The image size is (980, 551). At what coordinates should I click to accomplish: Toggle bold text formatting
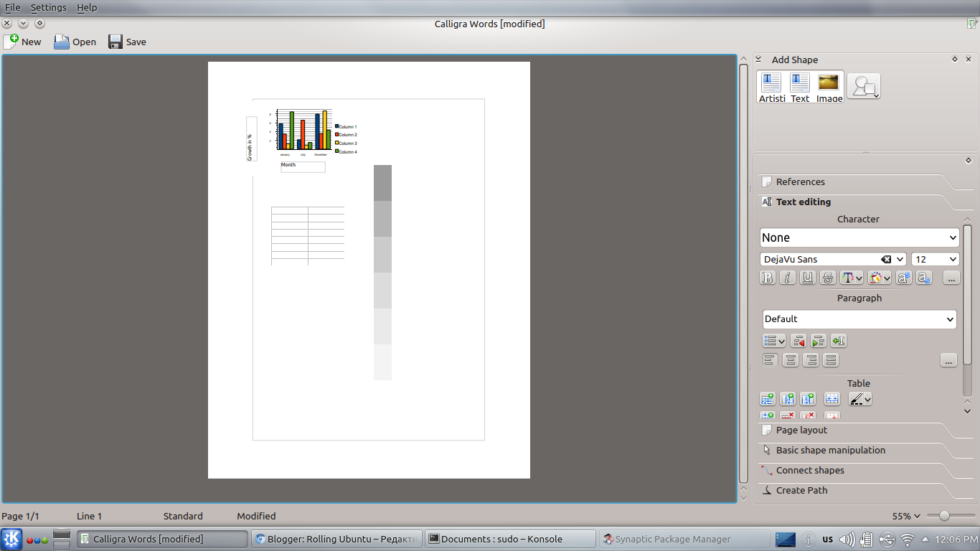pyautogui.click(x=768, y=278)
